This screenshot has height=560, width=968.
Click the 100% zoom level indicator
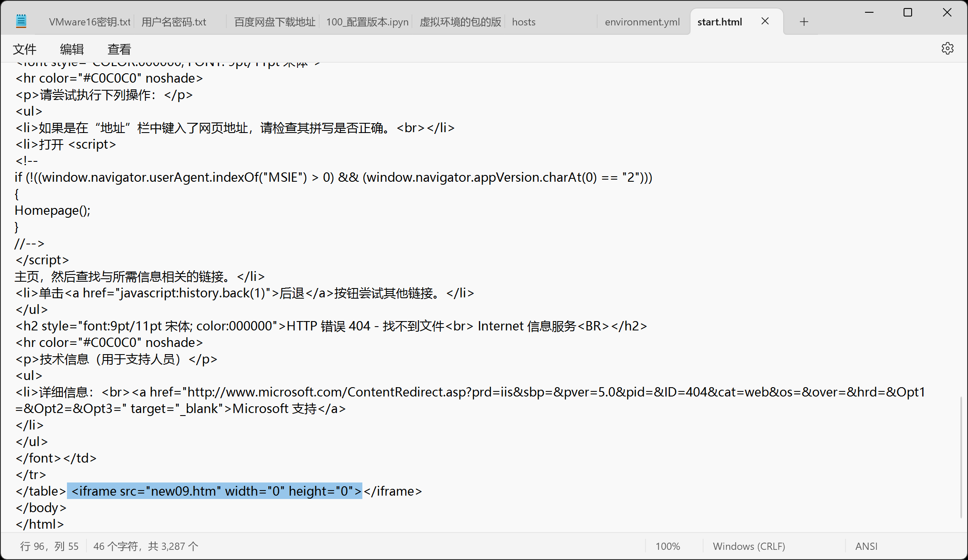tap(668, 546)
